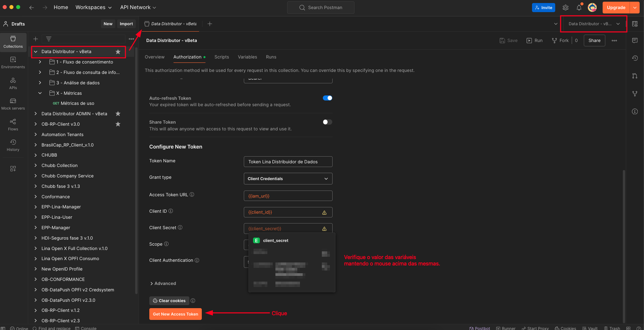Unstar Data Distributor - vBeta collection
The image size is (644, 330).
click(x=118, y=52)
